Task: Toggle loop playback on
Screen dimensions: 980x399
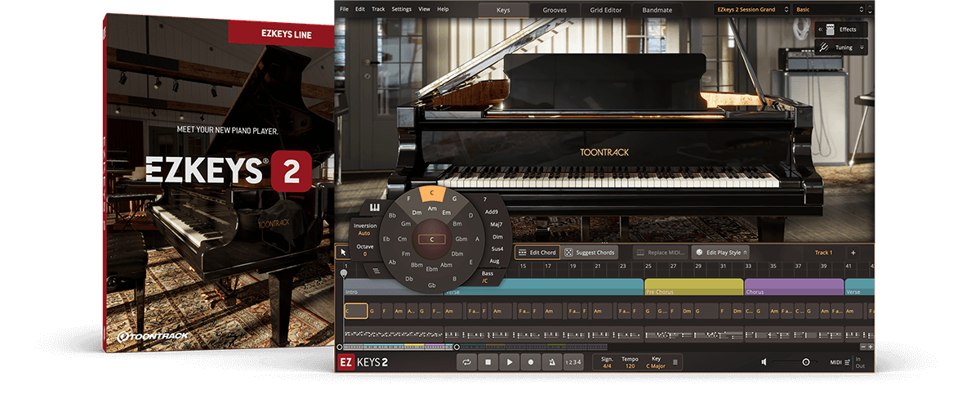Action: click(467, 361)
